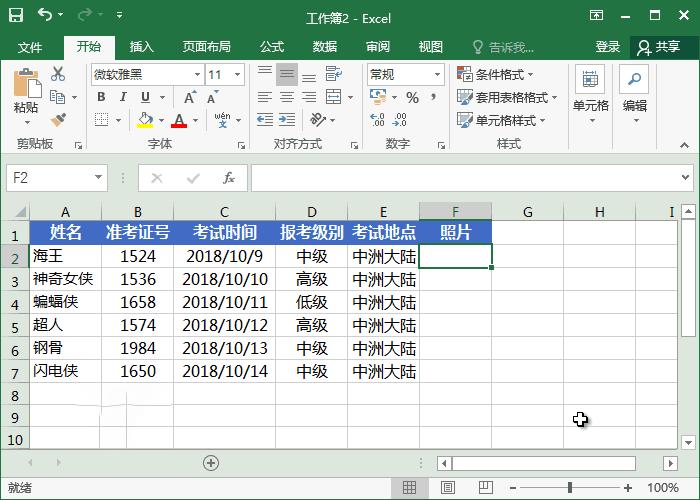
Task: Click the Cut scissors icon
Action: (x=58, y=74)
